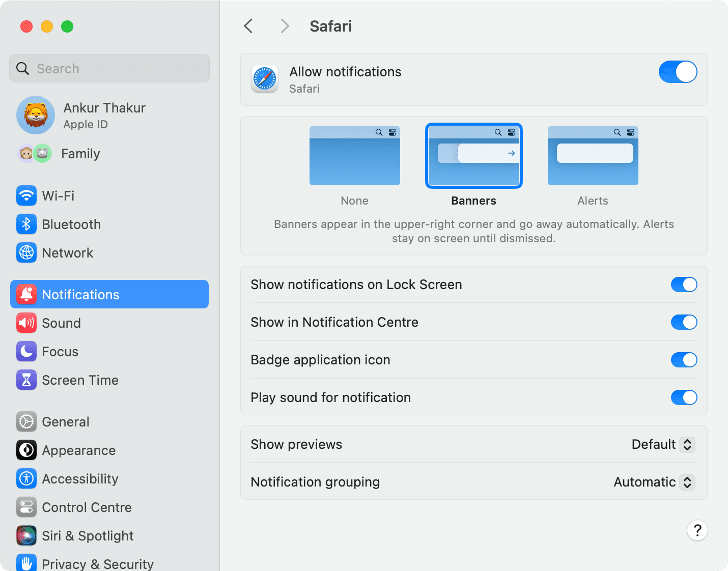Open Privacy & Security settings
Viewport: 728px width, 571px height.
pos(26,562)
